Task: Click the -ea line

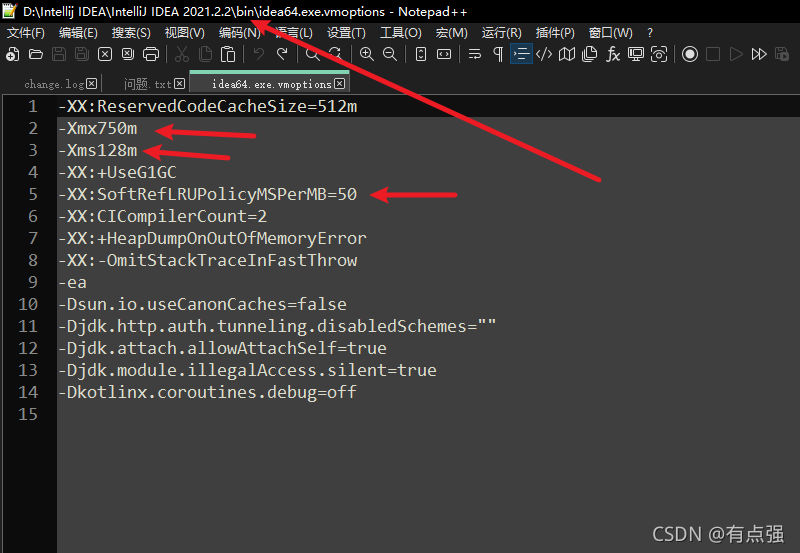Action: (72, 283)
